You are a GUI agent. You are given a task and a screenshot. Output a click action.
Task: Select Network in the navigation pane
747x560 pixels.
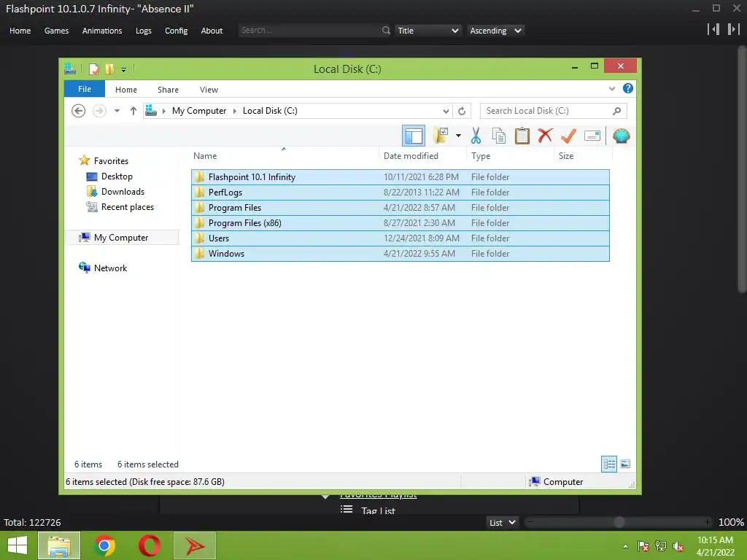[x=111, y=268]
